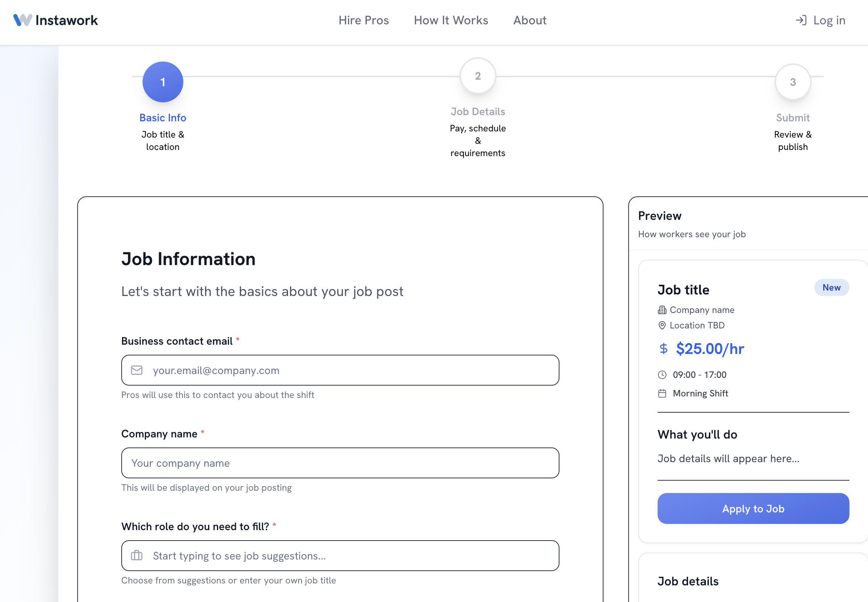Click the Job title heading in preview
This screenshot has height=602, width=868.
[x=683, y=290]
